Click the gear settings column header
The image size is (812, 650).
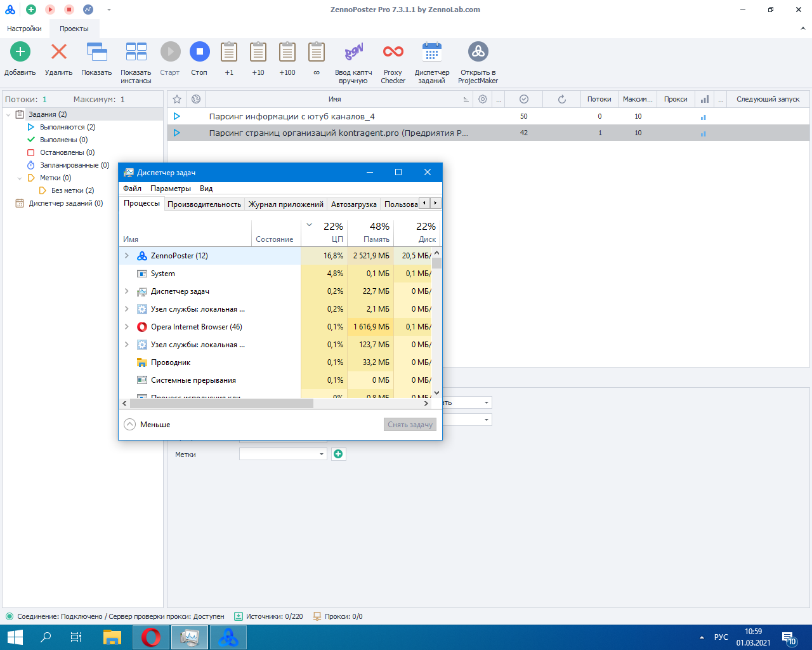tap(483, 99)
